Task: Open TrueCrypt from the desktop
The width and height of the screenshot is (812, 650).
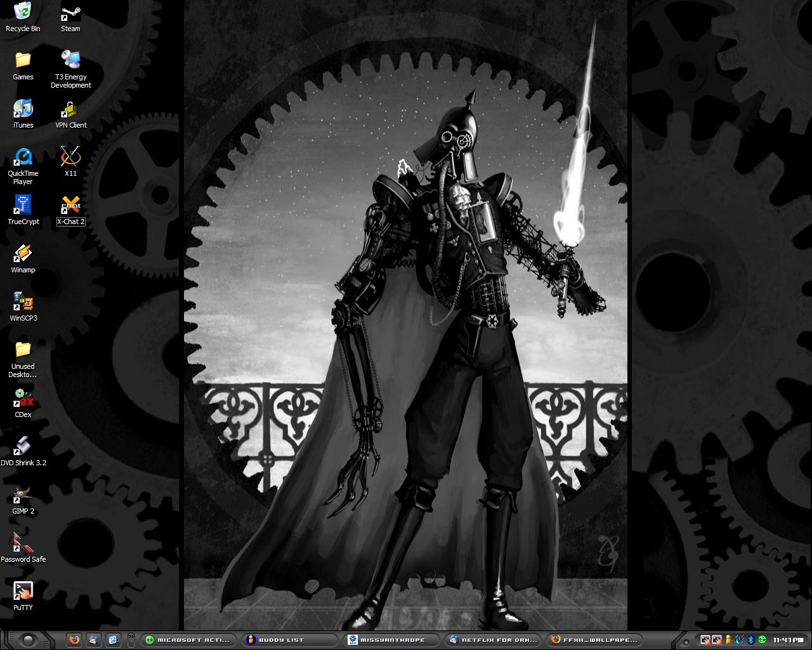Action: (23, 210)
